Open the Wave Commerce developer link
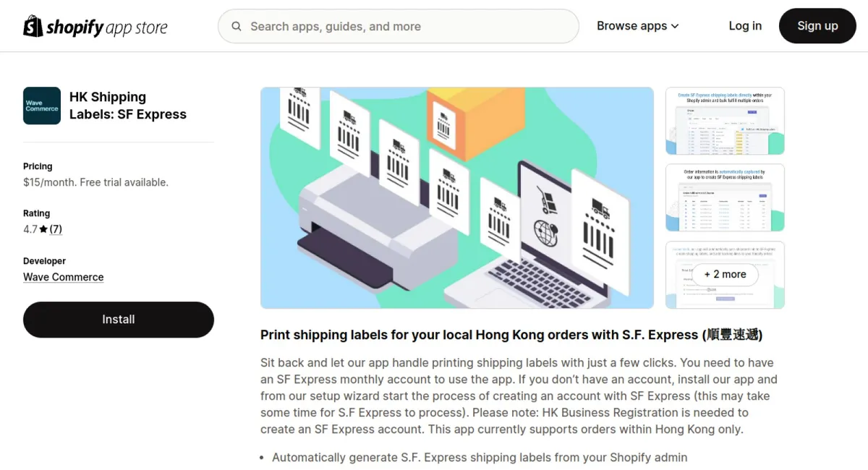This screenshot has height=470, width=868. [63, 277]
